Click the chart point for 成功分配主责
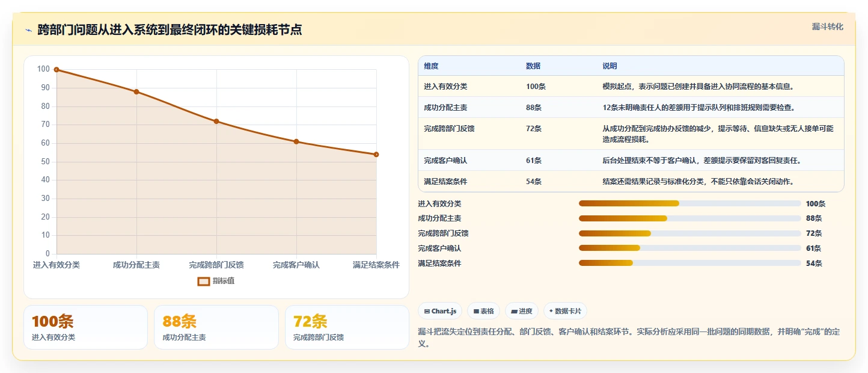The image size is (868, 373). [x=136, y=92]
